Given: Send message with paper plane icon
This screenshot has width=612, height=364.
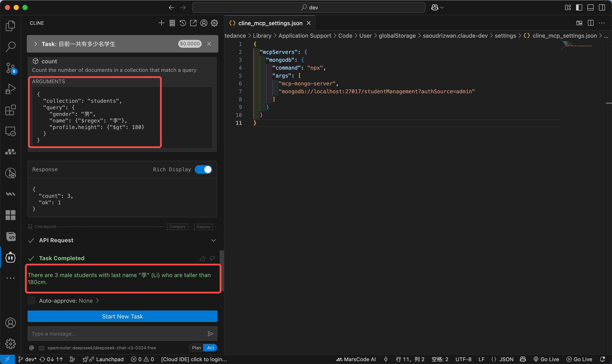Looking at the screenshot, I should [210, 334].
